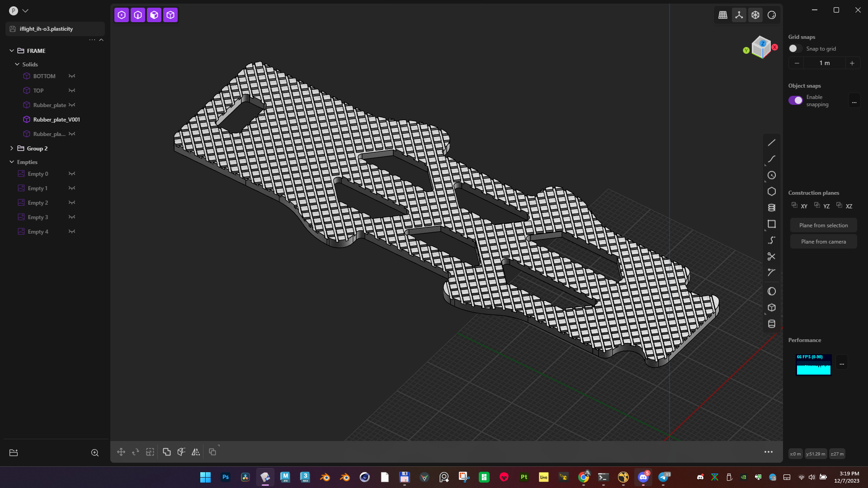Select the Polygon hexagon tool
The height and width of the screenshot is (488, 868).
[772, 192]
